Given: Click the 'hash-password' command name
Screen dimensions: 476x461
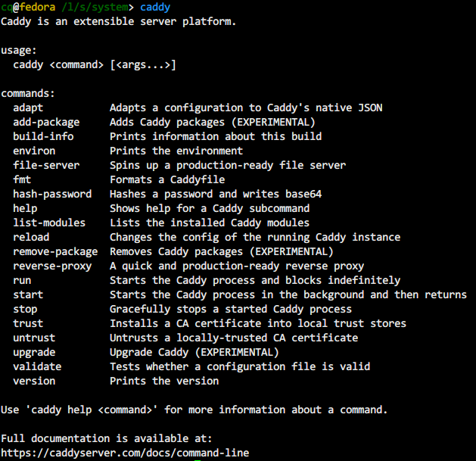Looking at the screenshot, I should pos(52,194).
